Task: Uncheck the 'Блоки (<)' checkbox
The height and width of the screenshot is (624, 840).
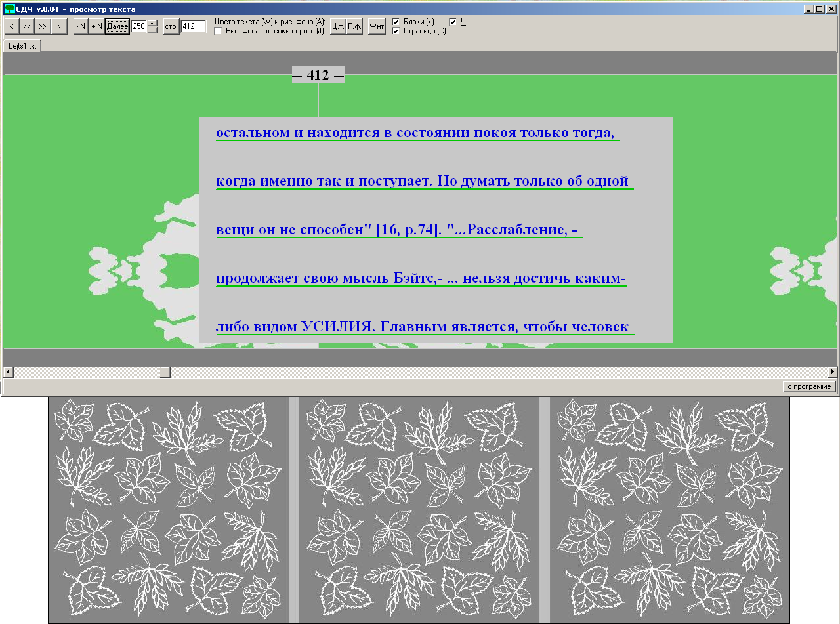Action: [396, 22]
